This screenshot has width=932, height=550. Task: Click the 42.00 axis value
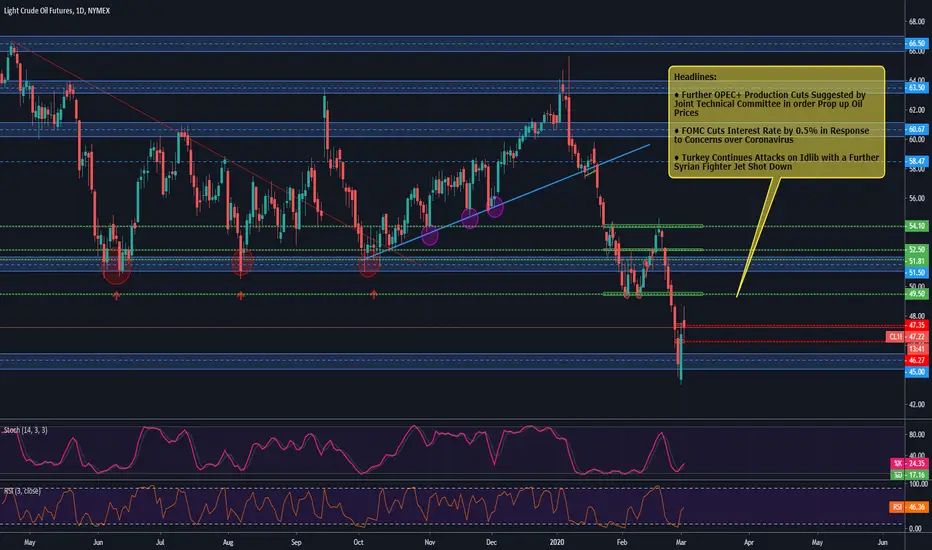[916, 404]
